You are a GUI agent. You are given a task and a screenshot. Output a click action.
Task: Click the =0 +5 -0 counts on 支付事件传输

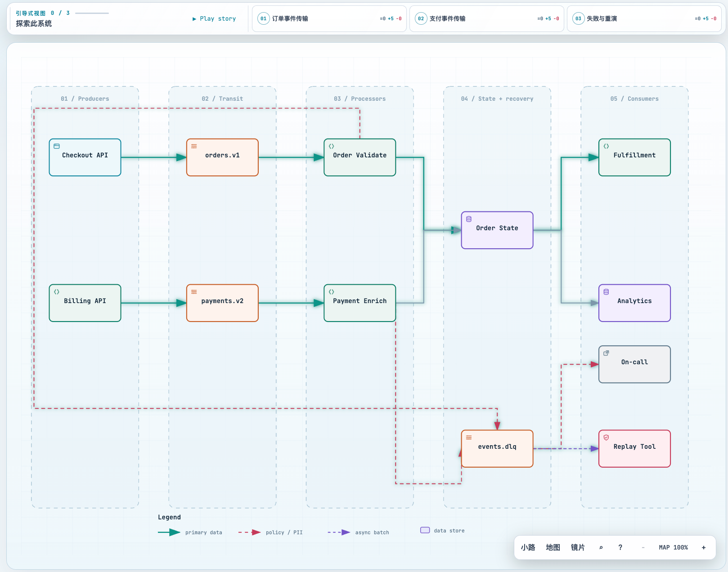point(548,18)
